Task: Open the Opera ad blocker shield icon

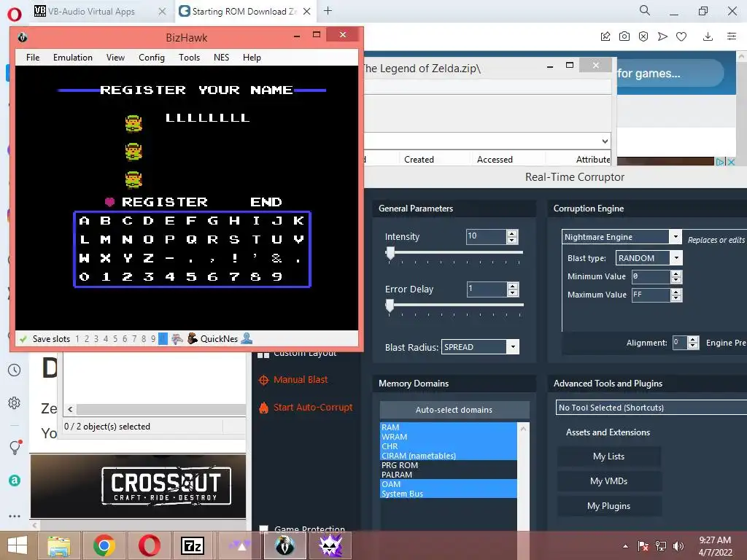Action: 643,36
